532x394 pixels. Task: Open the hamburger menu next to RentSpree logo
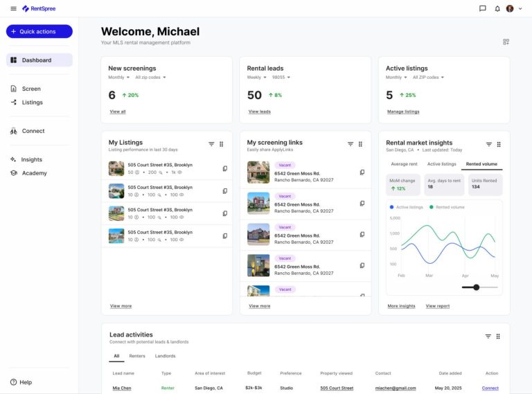pyautogui.click(x=13, y=8)
